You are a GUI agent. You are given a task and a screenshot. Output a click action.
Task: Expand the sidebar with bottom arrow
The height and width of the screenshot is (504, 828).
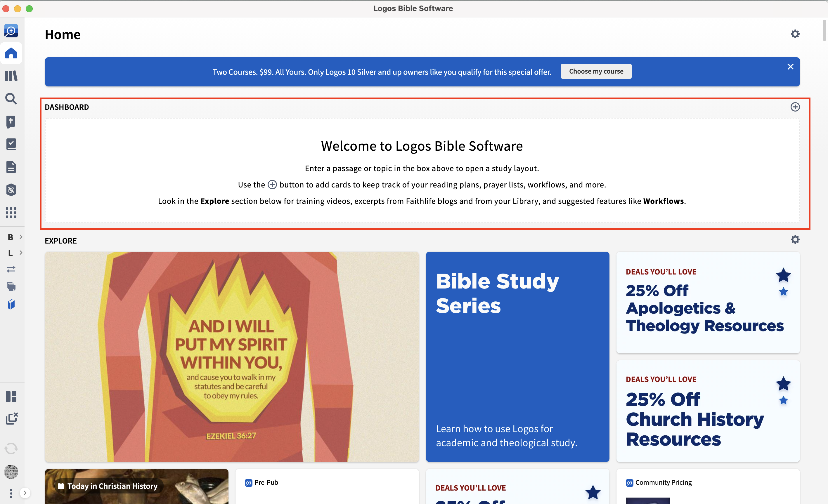(25, 493)
